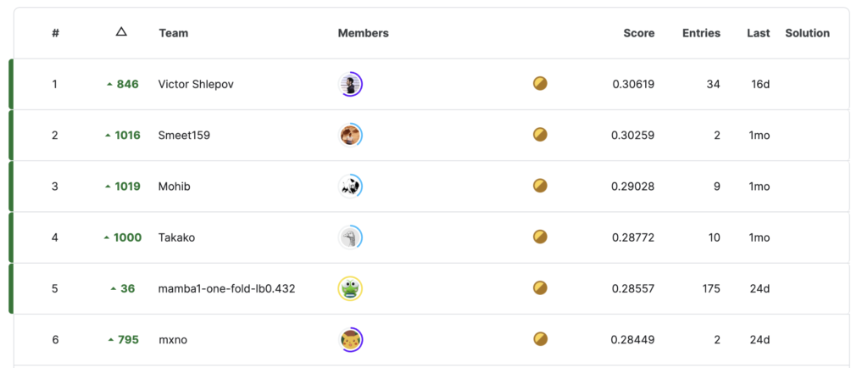Screen dimensions: 868x368
Task: Open team Smeet159
Action: (184, 135)
